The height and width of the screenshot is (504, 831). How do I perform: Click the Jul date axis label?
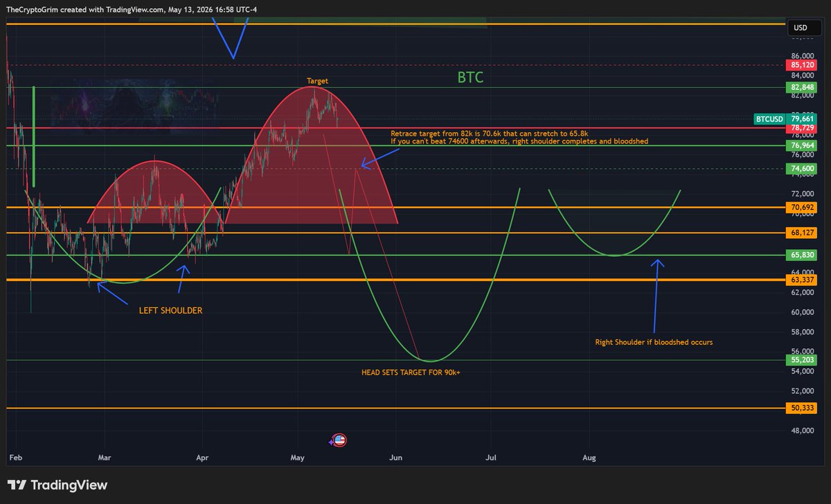492,458
